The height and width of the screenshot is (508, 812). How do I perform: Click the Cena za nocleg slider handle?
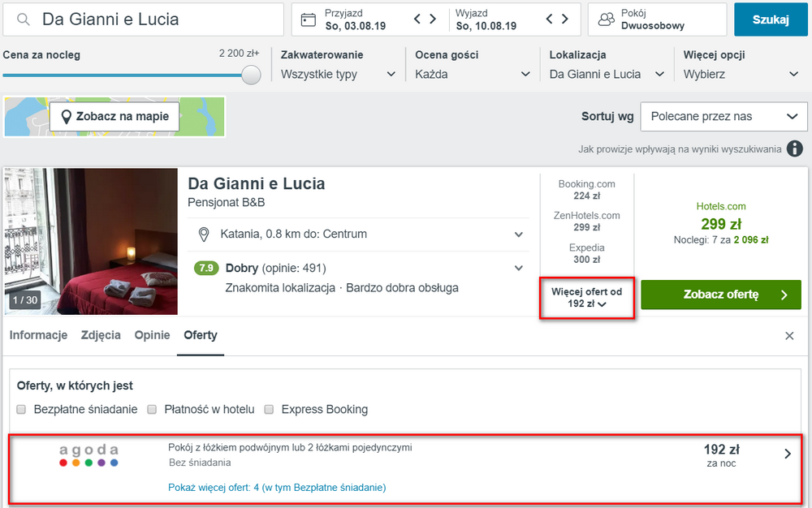[x=251, y=75]
